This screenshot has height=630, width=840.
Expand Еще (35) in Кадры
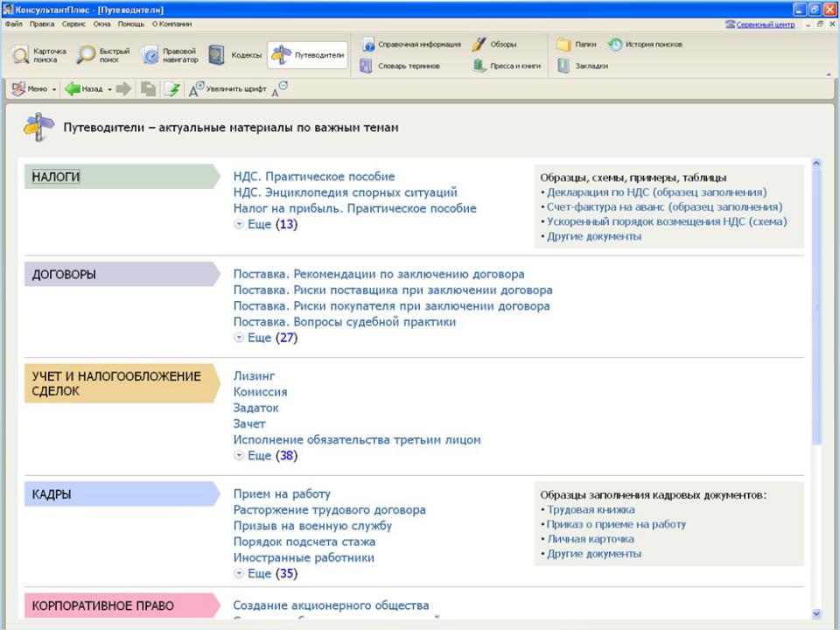tap(266, 574)
